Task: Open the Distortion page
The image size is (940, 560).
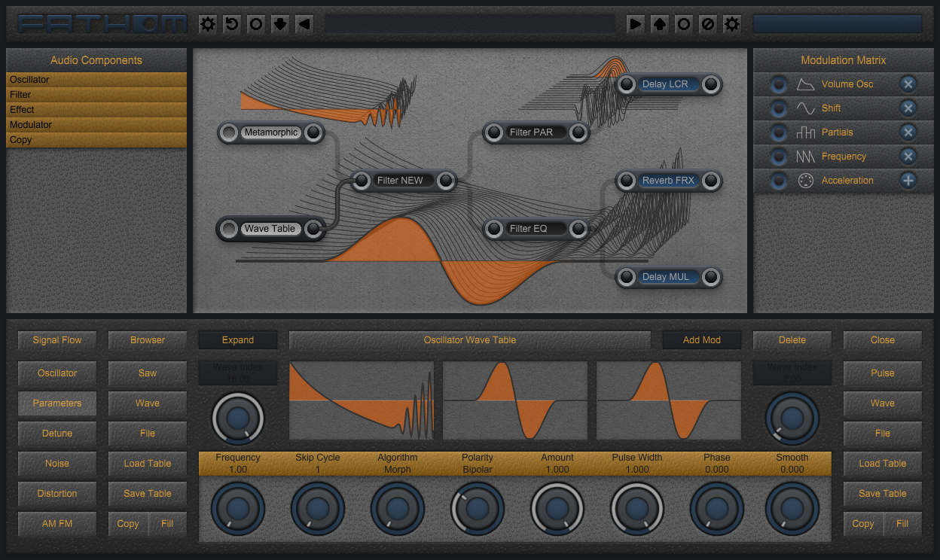Action: point(57,494)
